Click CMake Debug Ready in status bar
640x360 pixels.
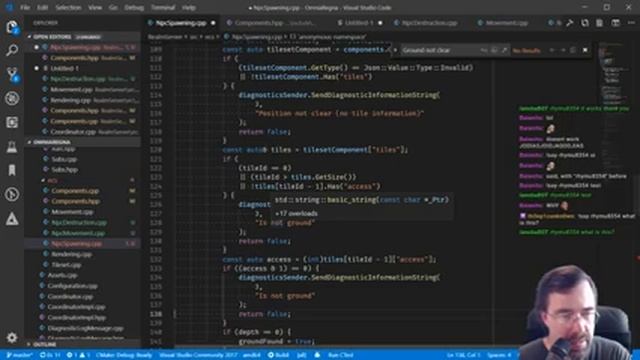[124, 355]
